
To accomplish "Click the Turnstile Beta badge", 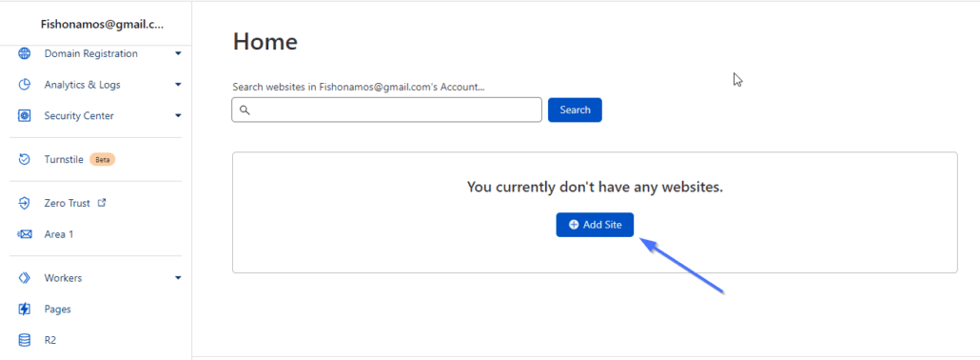I will click(103, 160).
